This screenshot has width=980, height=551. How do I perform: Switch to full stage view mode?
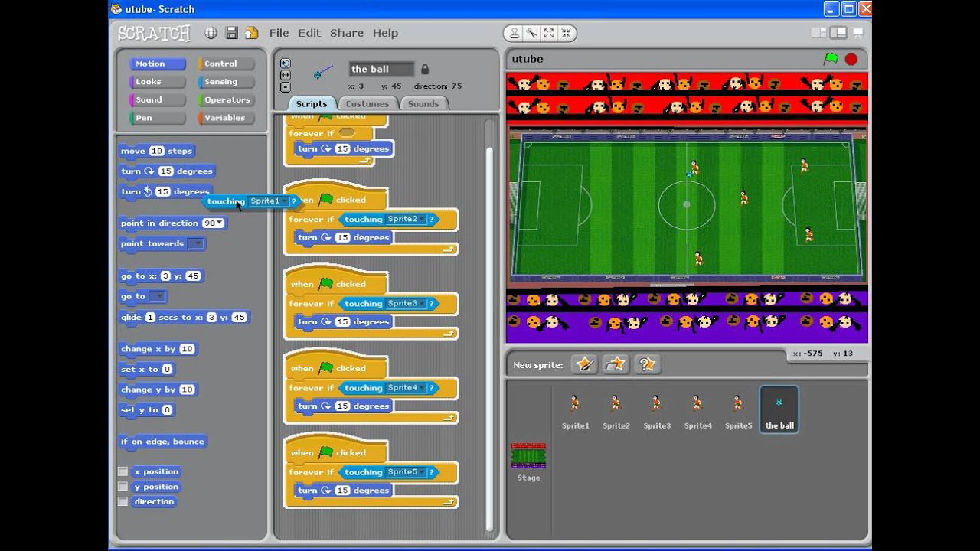tap(838, 33)
